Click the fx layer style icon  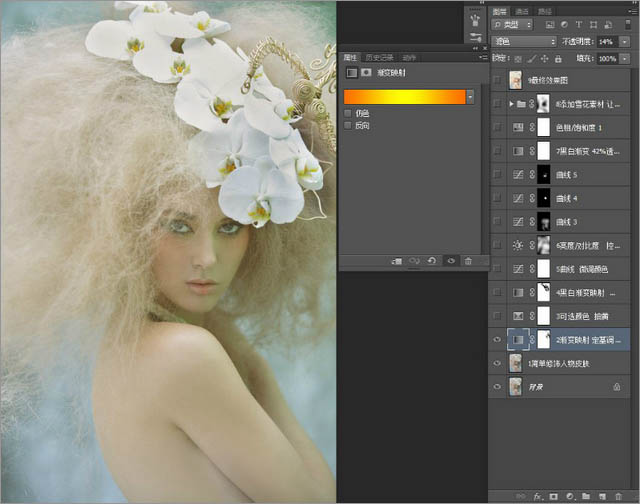[536, 495]
